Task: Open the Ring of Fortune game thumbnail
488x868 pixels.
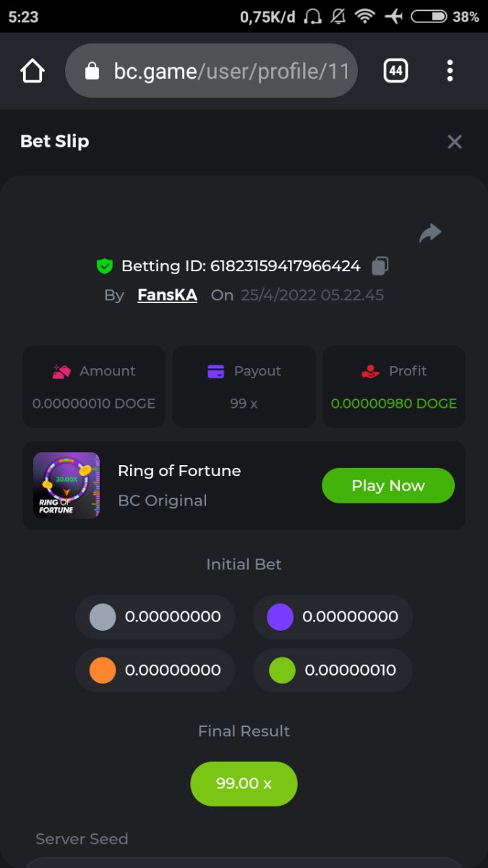Action: click(67, 485)
